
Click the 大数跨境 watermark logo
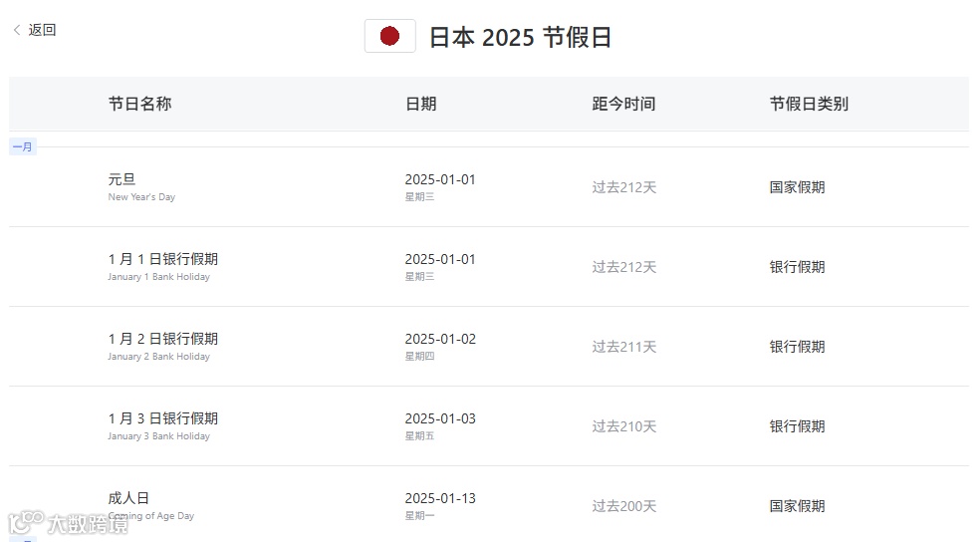click(x=68, y=523)
